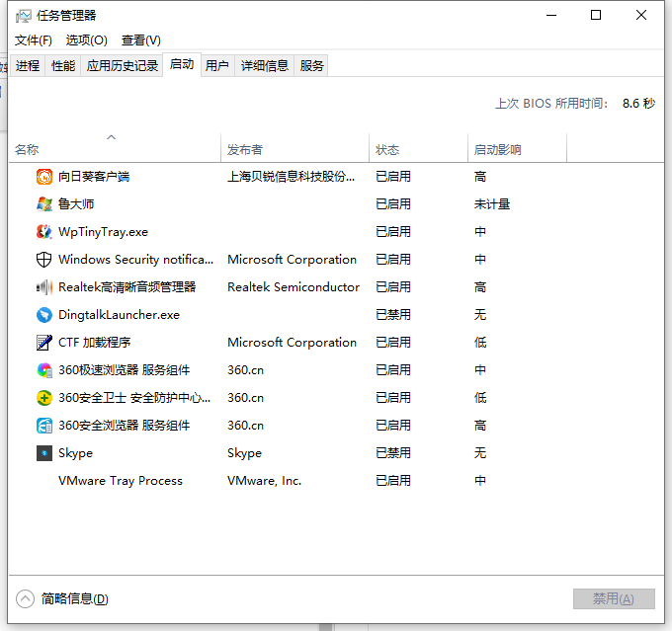The height and width of the screenshot is (631, 672).
Task: Select the DingtalkLauncher.exe icon
Action: 43,315
